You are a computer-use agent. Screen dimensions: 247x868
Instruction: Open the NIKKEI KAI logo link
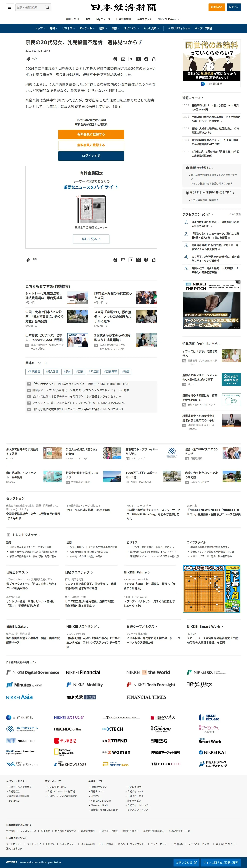click(x=212, y=752)
